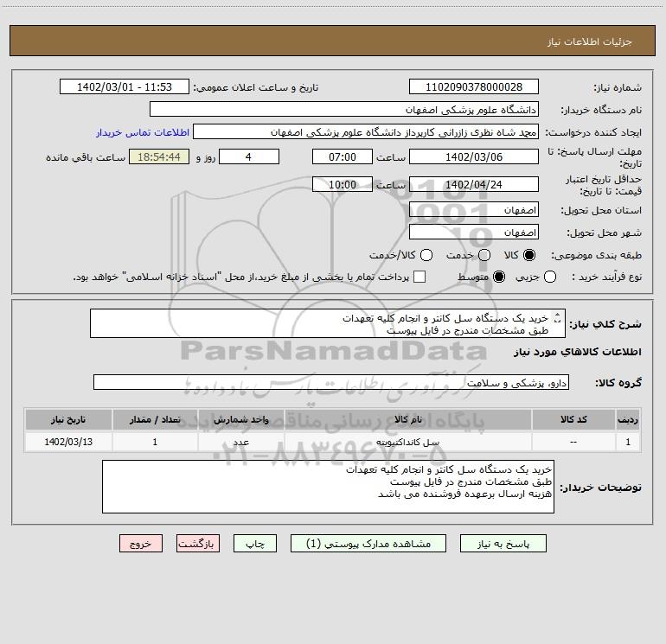Click the واحد شمارش column header
The height and width of the screenshot is (644, 666).
point(240,419)
